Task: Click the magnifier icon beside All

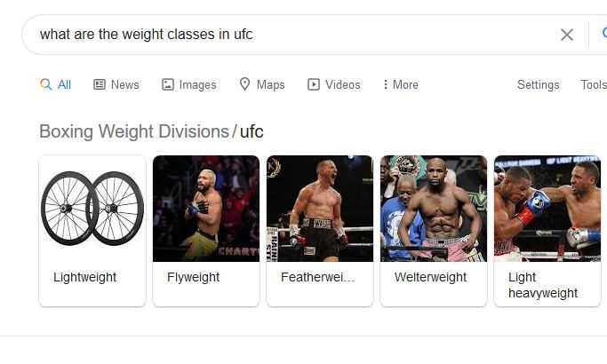Action: (46, 84)
